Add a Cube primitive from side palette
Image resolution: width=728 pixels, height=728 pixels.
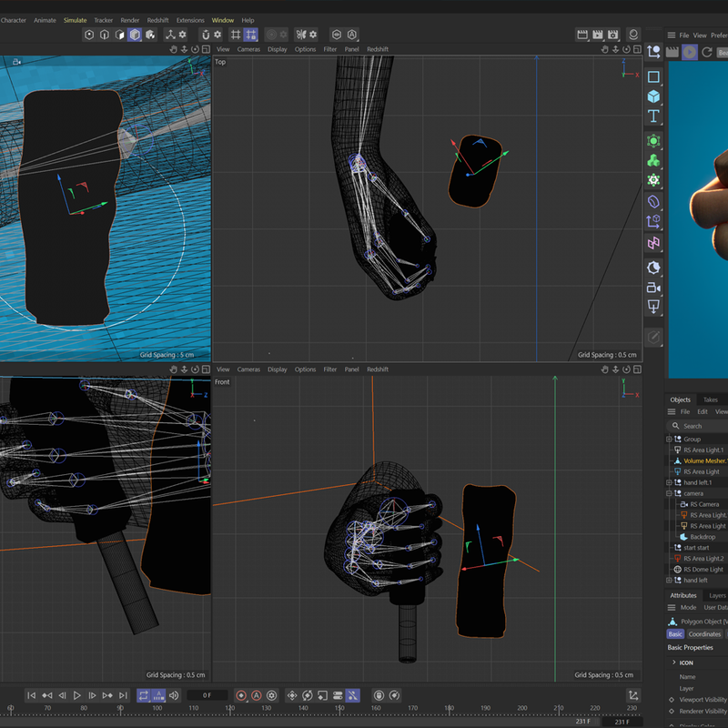(x=653, y=96)
